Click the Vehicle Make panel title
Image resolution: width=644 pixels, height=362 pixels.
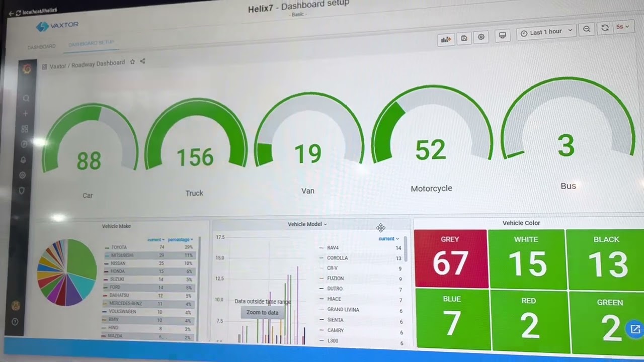click(116, 226)
